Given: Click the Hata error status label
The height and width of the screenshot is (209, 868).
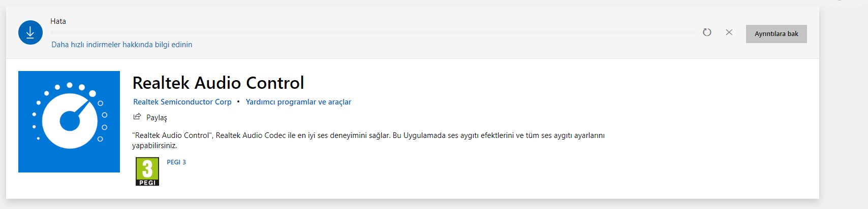Looking at the screenshot, I should click(x=58, y=21).
